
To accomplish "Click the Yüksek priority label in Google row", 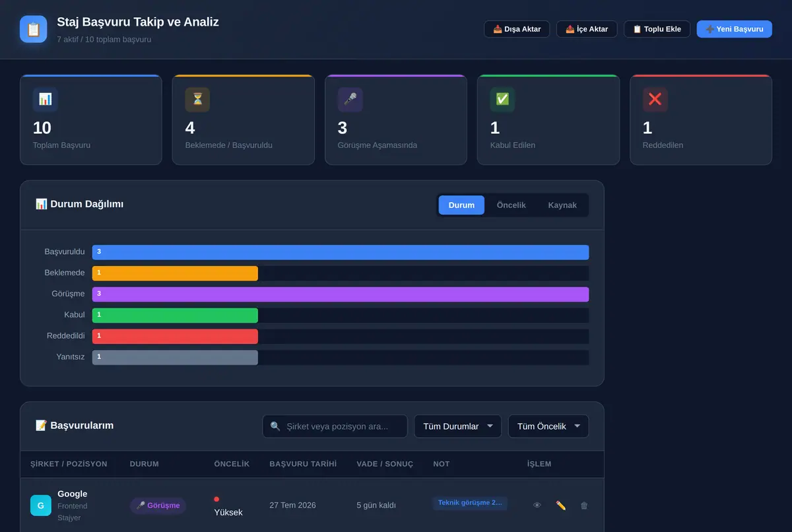I will 228,512.
